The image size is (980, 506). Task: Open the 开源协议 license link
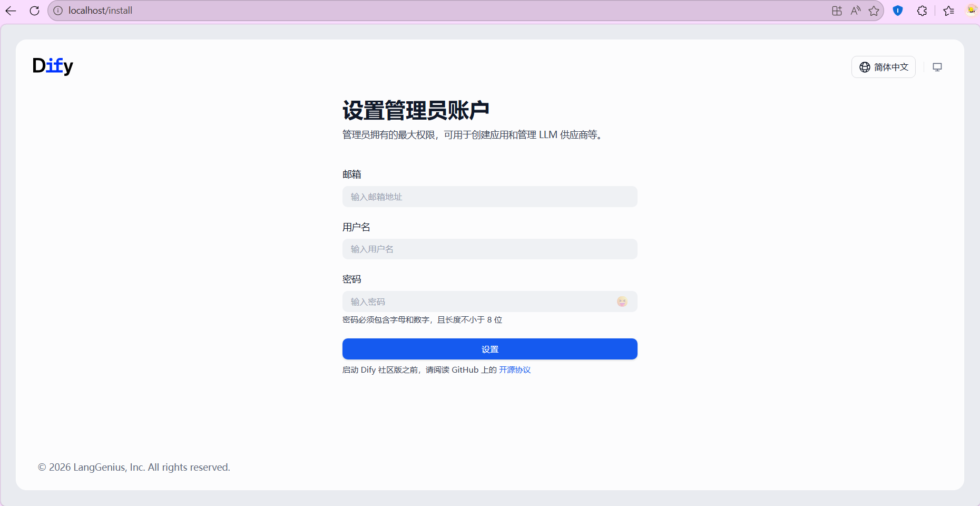click(x=515, y=370)
